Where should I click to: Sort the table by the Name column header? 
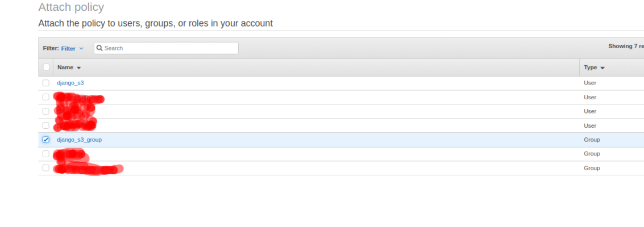click(x=65, y=67)
